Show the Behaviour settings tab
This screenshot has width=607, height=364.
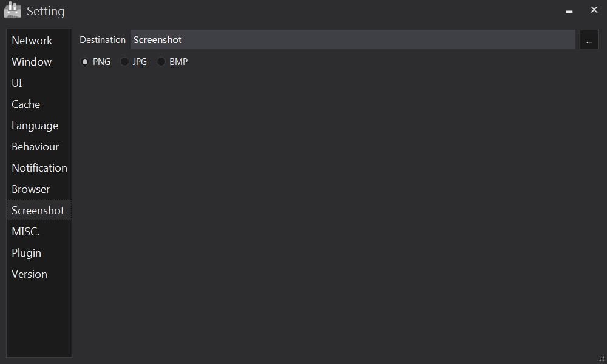coord(39,147)
